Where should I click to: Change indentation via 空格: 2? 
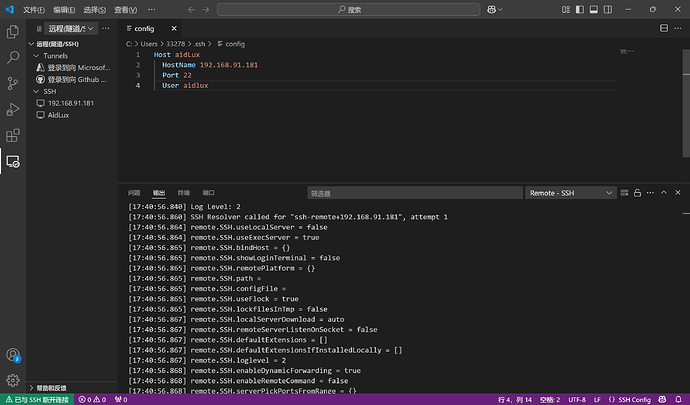[x=550, y=400]
